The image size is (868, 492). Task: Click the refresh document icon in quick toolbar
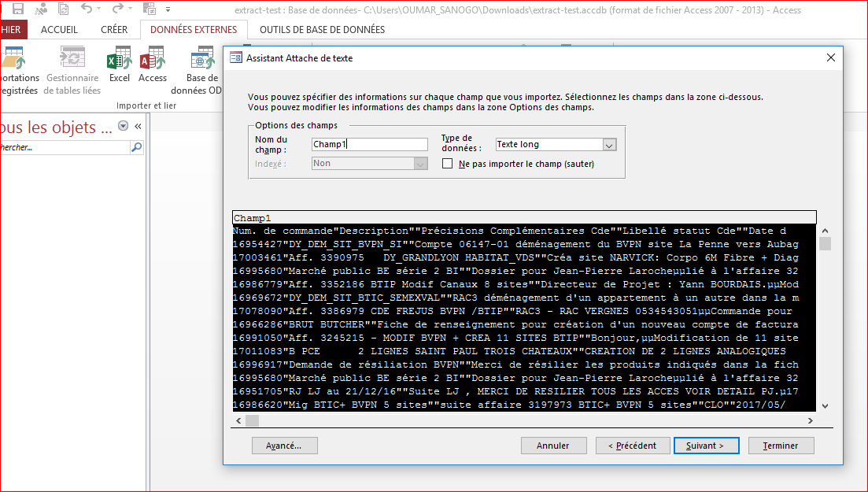64,9
